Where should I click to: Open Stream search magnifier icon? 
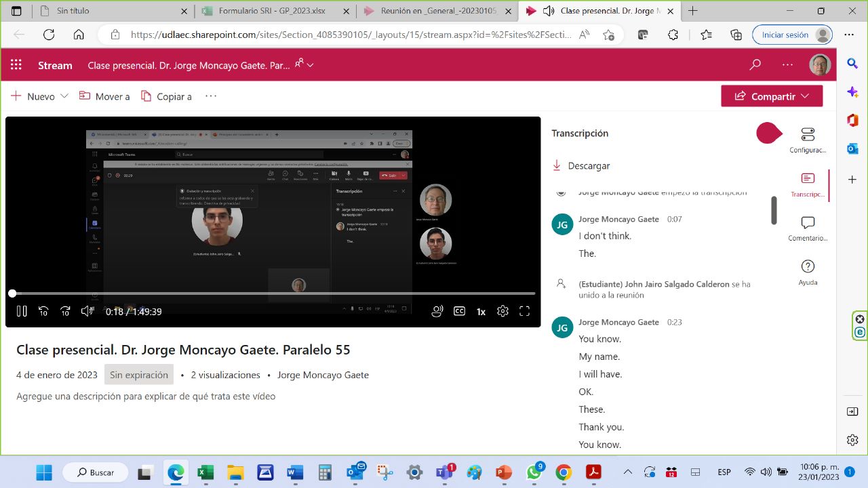[x=755, y=65]
